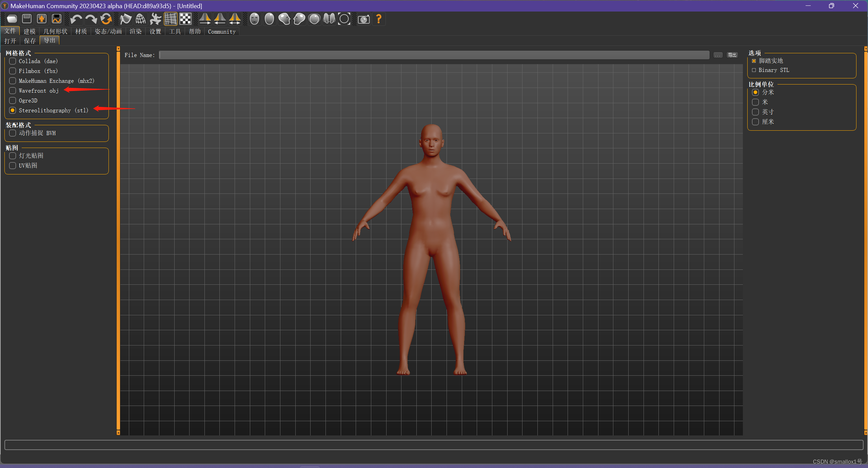This screenshot has height=468, width=868.
Task: Toggle the checkerboard background toolbar icon
Action: point(185,19)
